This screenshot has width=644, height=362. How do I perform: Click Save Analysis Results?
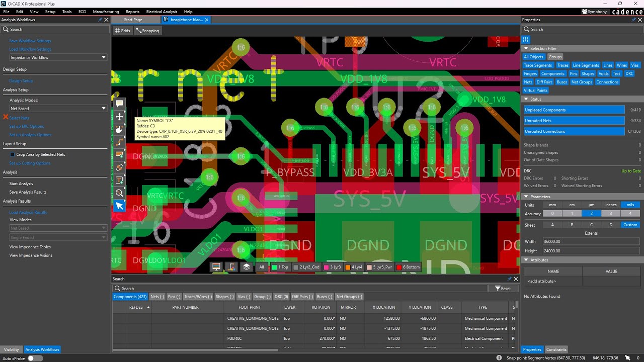click(x=28, y=192)
